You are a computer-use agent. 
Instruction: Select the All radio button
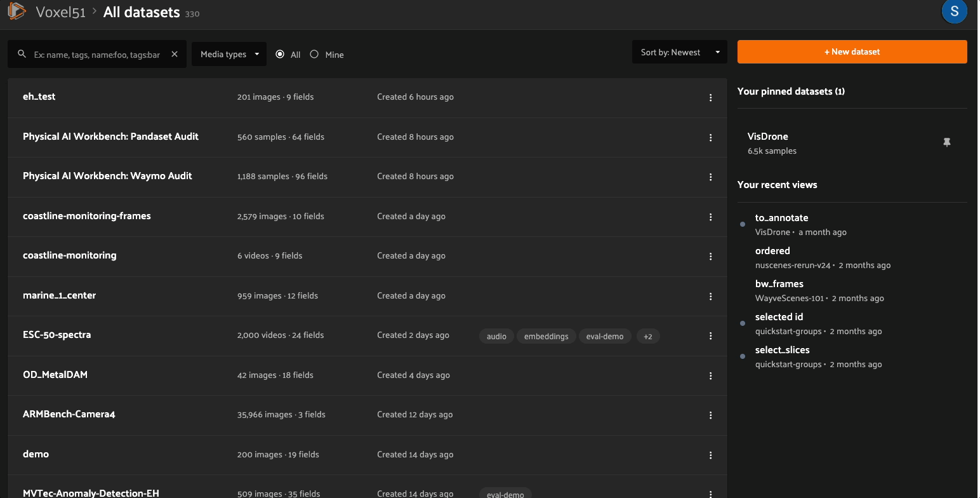pyautogui.click(x=280, y=55)
